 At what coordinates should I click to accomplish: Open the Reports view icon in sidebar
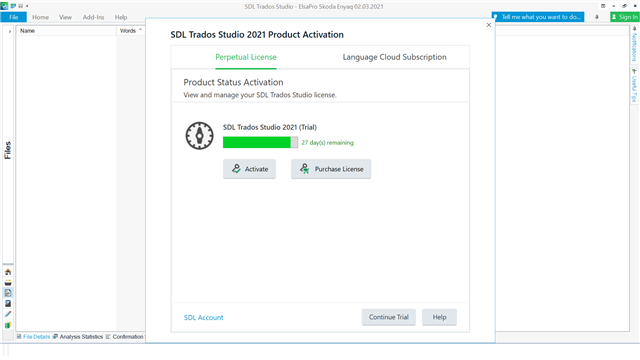(8, 303)
